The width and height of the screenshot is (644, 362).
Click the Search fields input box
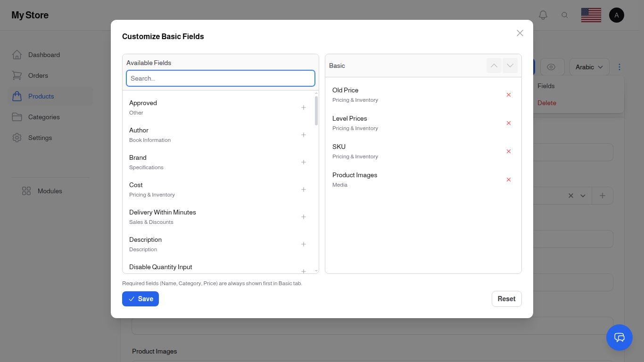[x=220, y=78]
